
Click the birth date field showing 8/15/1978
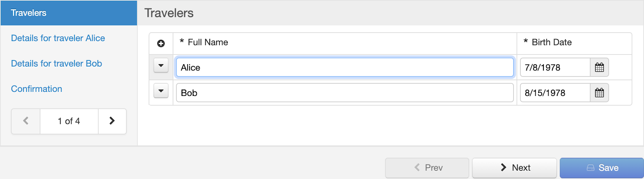[x=555, y=93]
